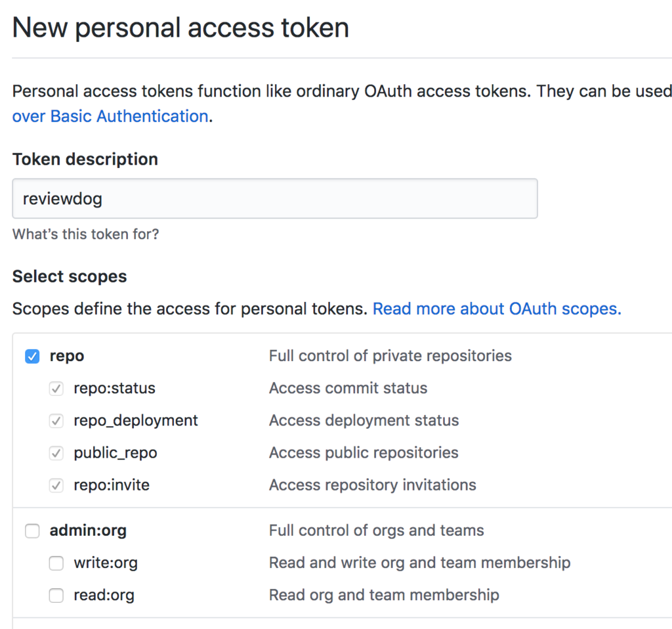Follow the "Read more about OAuth scopes" link

tap(496, 309)
